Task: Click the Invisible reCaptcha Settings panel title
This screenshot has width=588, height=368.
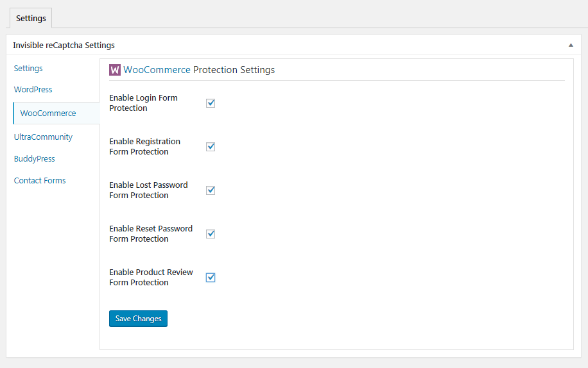Action: click(x=64, y=46)
